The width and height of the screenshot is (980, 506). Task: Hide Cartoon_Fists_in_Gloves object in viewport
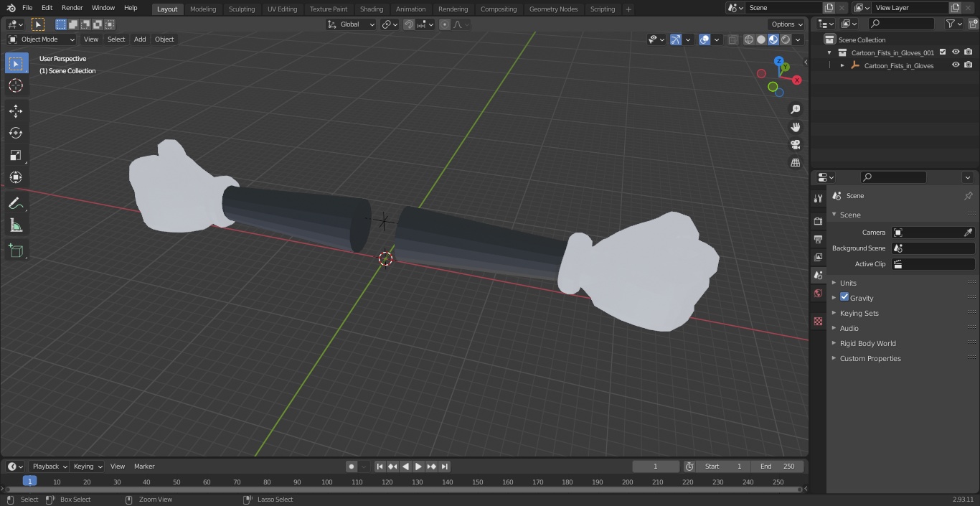click(956, 65)
